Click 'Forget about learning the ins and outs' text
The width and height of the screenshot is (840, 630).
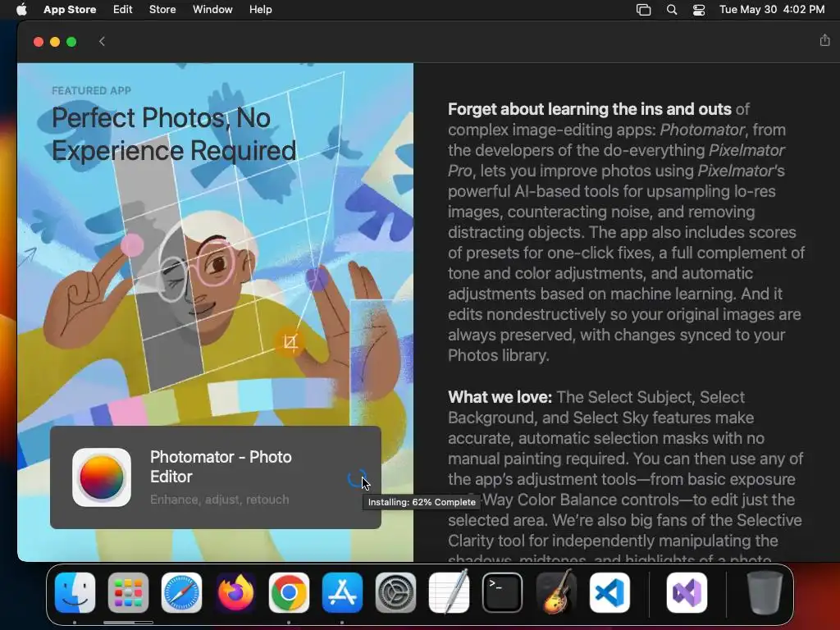tap(589, 109)
